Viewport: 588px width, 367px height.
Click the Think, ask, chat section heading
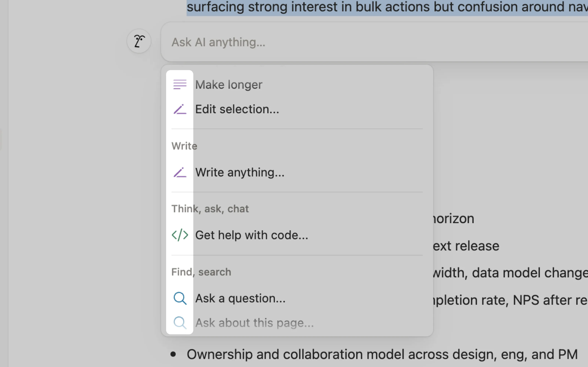(210, 209)
